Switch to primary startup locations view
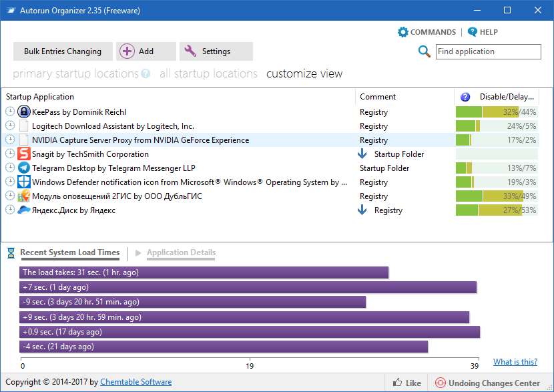 (x=75, y=73)
